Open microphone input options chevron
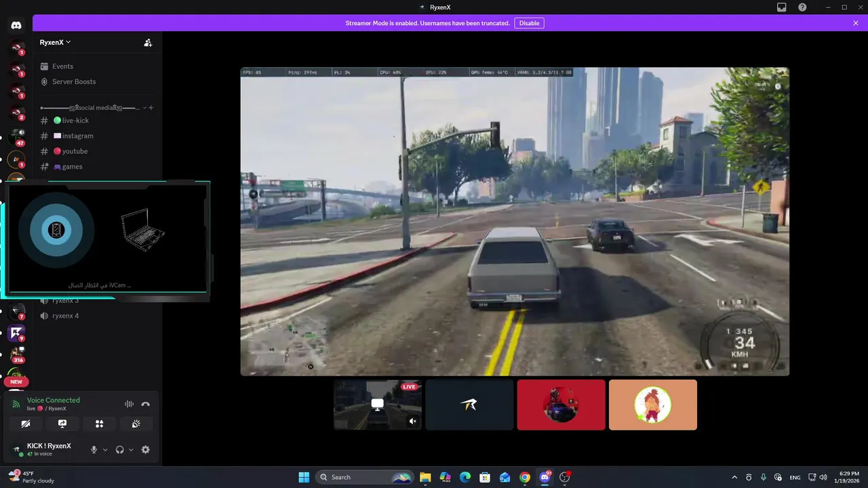The height and width of the screenshot is (488, 868). coord(105,450)
